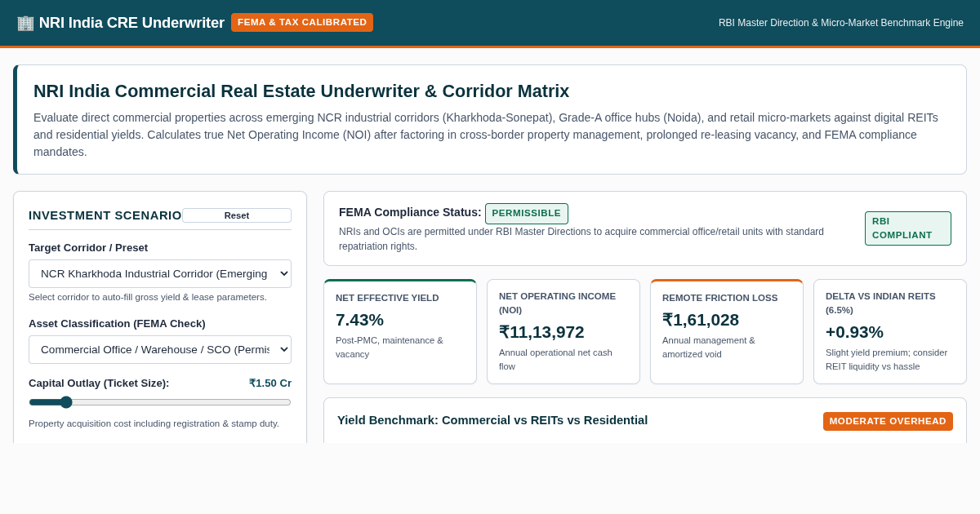The height and width of the screenshot is (514, 980).
Task: Open the Asset Classification dropdown
Action: coord(160,349)
